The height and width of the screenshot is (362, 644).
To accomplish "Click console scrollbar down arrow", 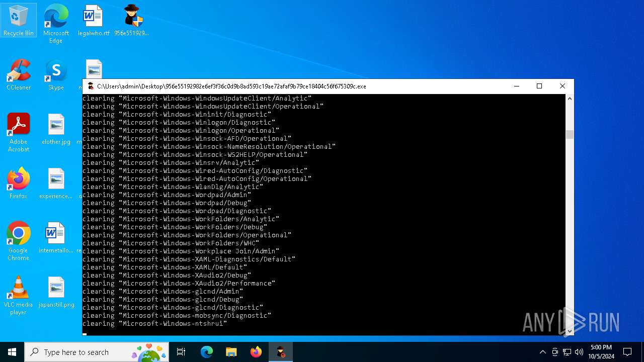I will pyautogui.click(x=570, y=331).
